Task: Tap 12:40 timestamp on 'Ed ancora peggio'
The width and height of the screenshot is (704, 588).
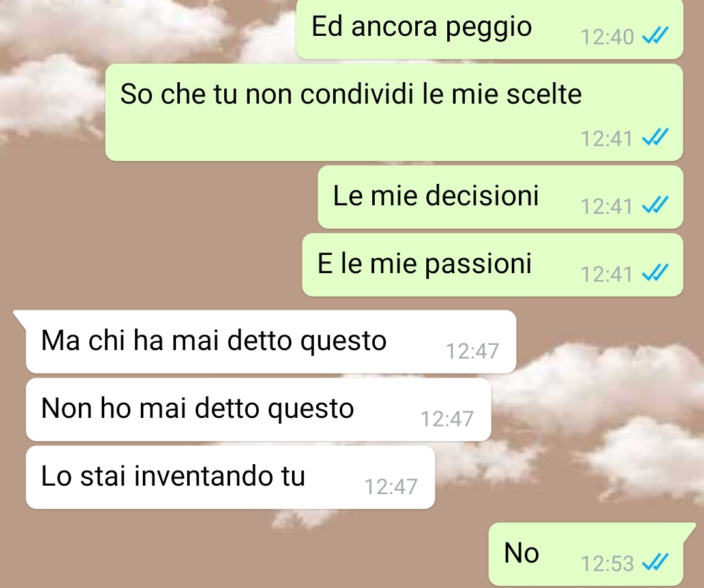Action: [x=608, y=37]
